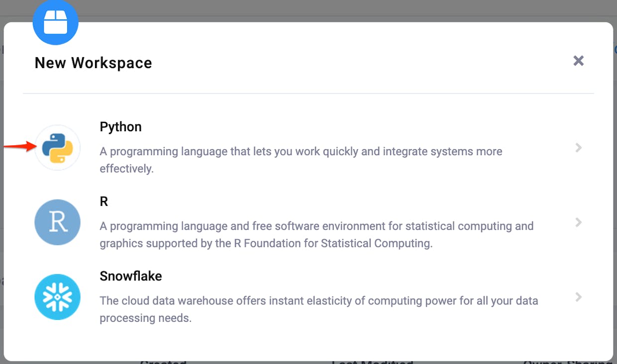Sort by the Last Modified column header
The image size is (617, 364).
point(372,362)
